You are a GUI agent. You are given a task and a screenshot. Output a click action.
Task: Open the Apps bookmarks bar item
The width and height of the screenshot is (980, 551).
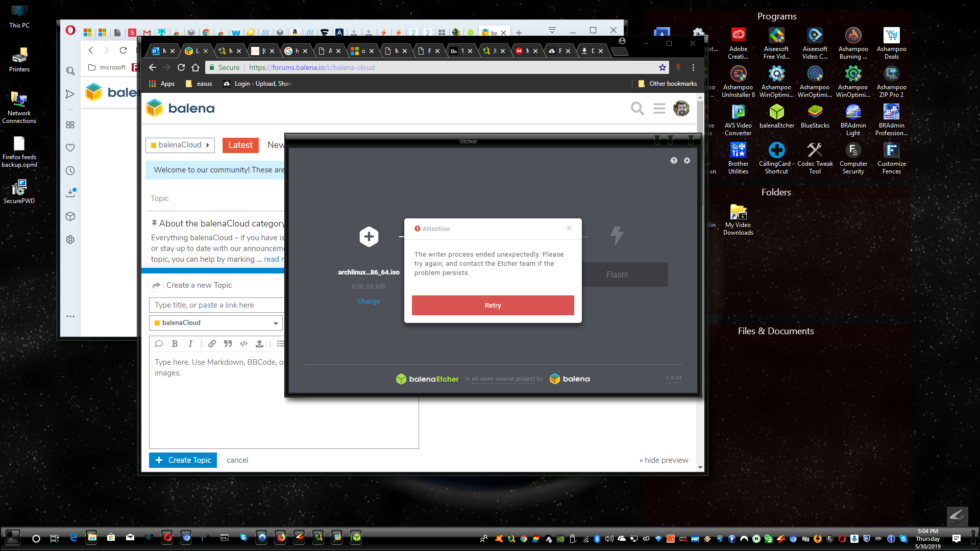(x=162, y=84)
